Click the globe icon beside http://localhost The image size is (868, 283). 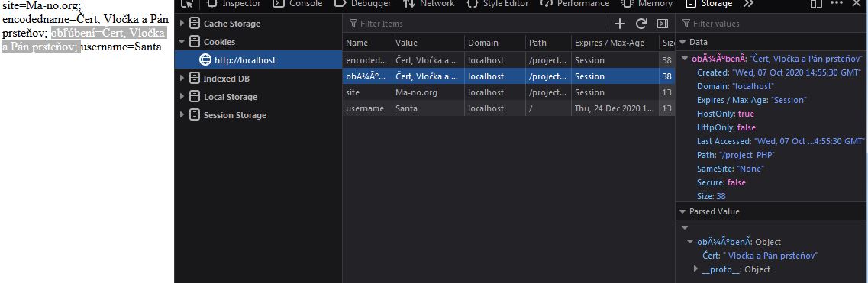click(x=205, y=60)
